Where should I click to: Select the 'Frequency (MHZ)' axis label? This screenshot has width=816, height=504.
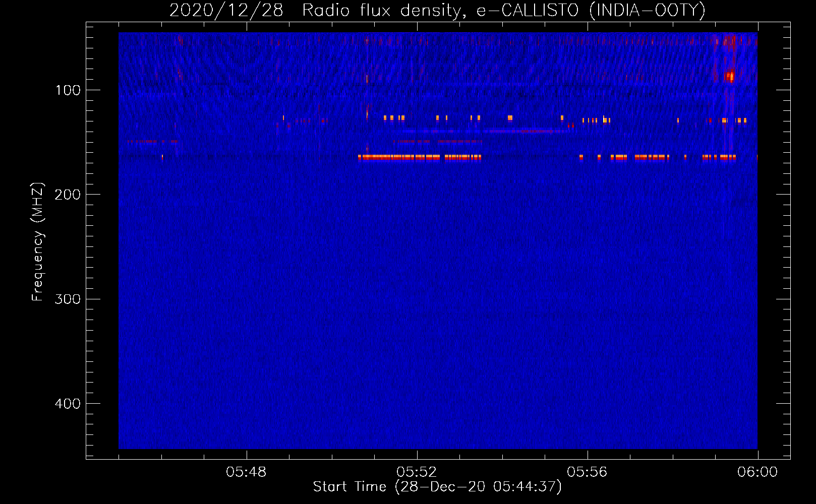pos(38,242)
